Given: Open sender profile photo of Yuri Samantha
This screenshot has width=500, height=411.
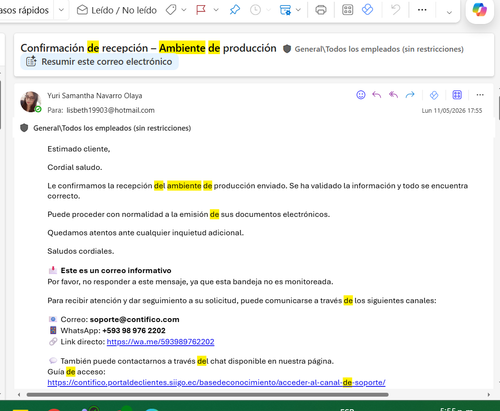Looking at the screenshot, I should pyautogui.click(x=30, y=102).
